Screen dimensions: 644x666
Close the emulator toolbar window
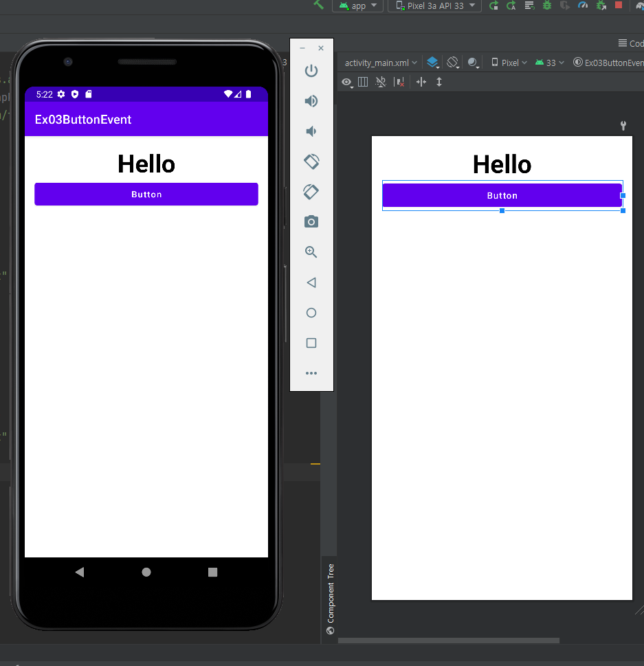pyautogui.click(x=321, y=48)
